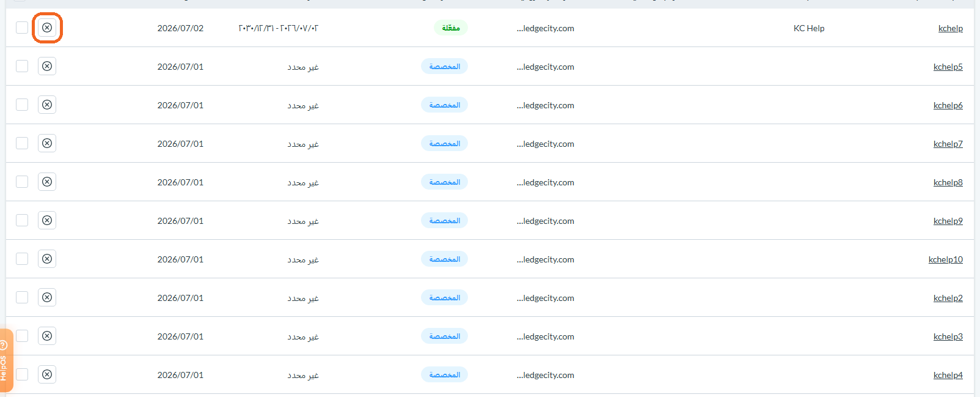980x397 pixels.
Task: Tick the kchelp7 row checkbox
Action: [x=22, y=143]
